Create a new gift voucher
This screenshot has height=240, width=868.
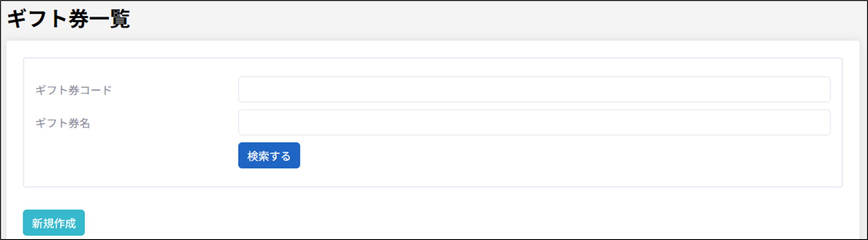[x=54, y=223]
